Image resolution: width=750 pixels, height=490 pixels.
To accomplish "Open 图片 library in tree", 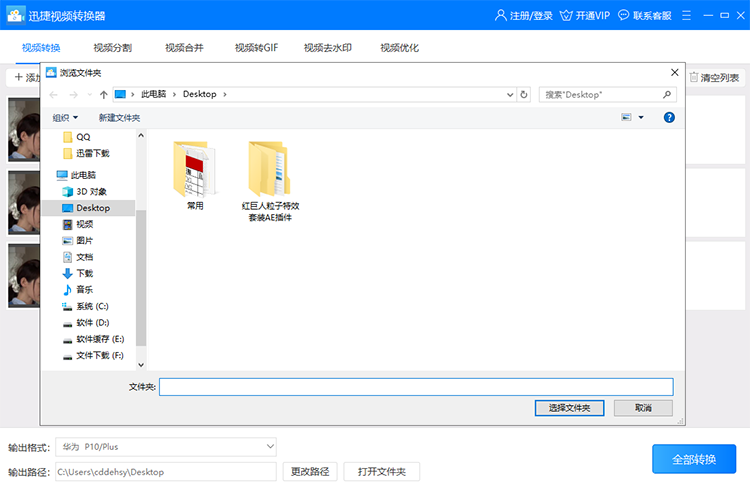I will pos(78,241).
